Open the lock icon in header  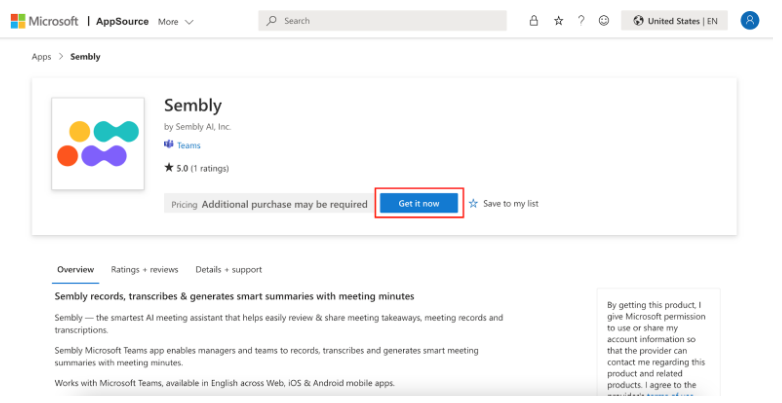(533, 20)
